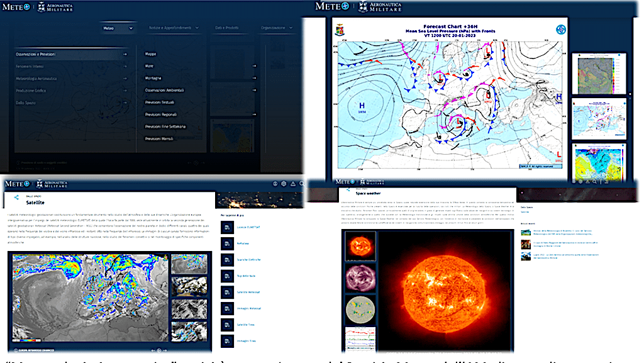Open the Top delle Nubi link
Screen dimensions: 644x363
[x=246, y=276]
